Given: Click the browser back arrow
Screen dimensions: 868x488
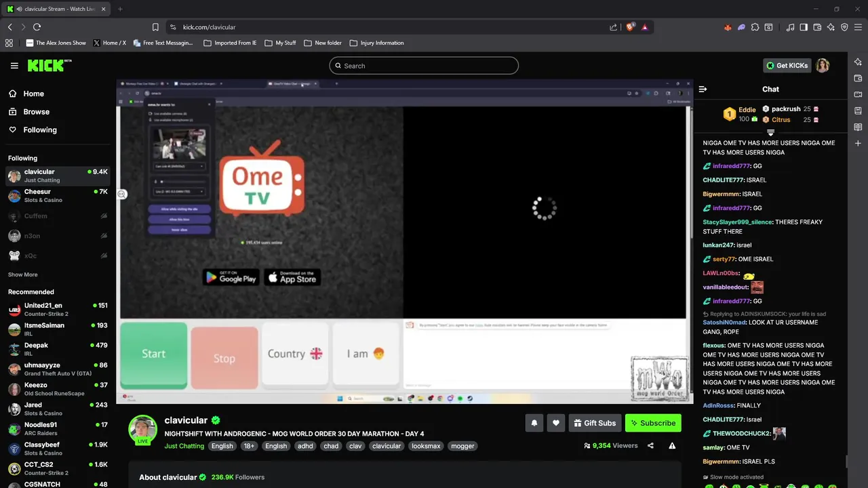Looking at the screenshot, I should click(x=9, y=27).
